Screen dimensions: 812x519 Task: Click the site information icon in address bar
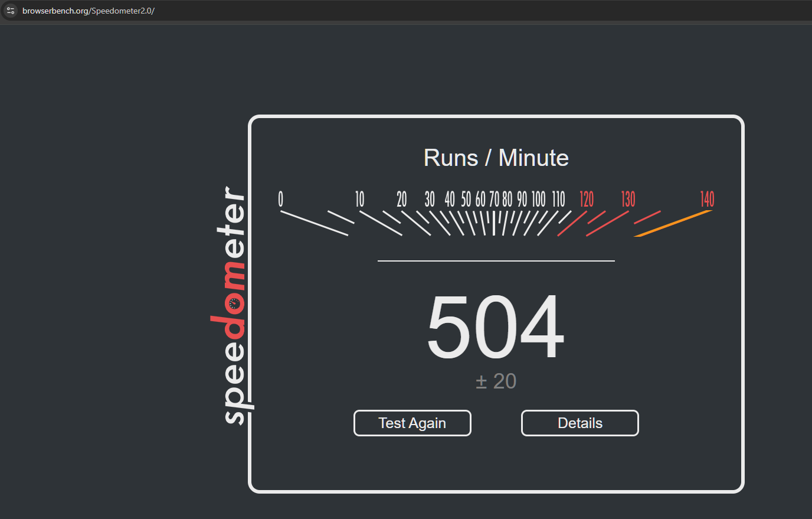pyautogui.click(x=11, y=11)
